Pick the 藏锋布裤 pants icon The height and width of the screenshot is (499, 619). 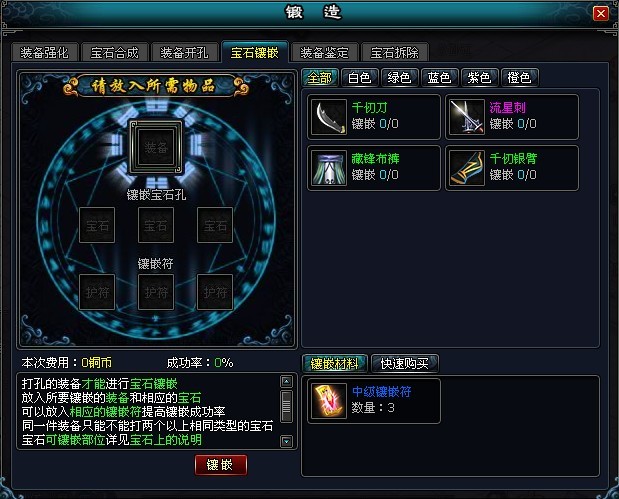click(328, 168)
